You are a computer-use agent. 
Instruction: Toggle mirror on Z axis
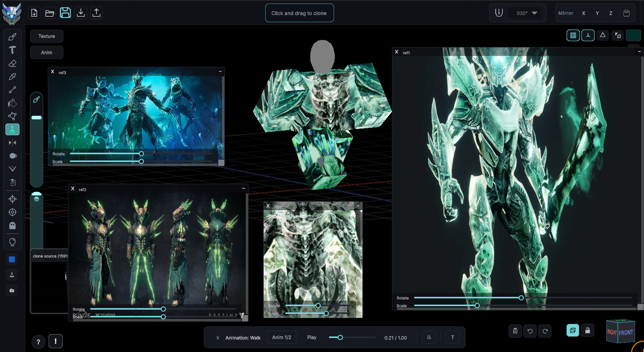[611, 13]
